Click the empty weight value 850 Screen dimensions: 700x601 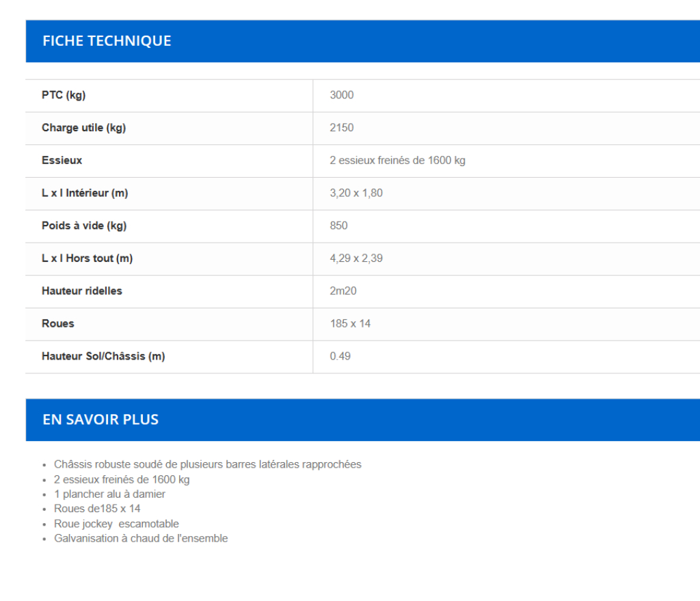pyautogui.click(x=338, y=226)
